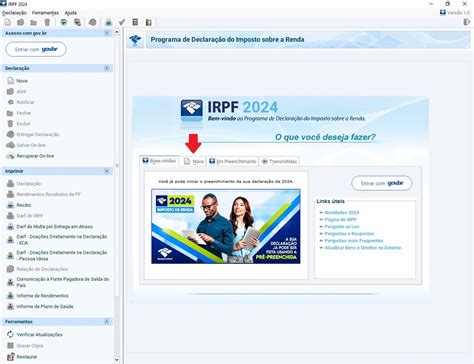This screenshot has height=364, width=474.
Task: Click the trash delete icon in toolbar
Action: [47, 22]
